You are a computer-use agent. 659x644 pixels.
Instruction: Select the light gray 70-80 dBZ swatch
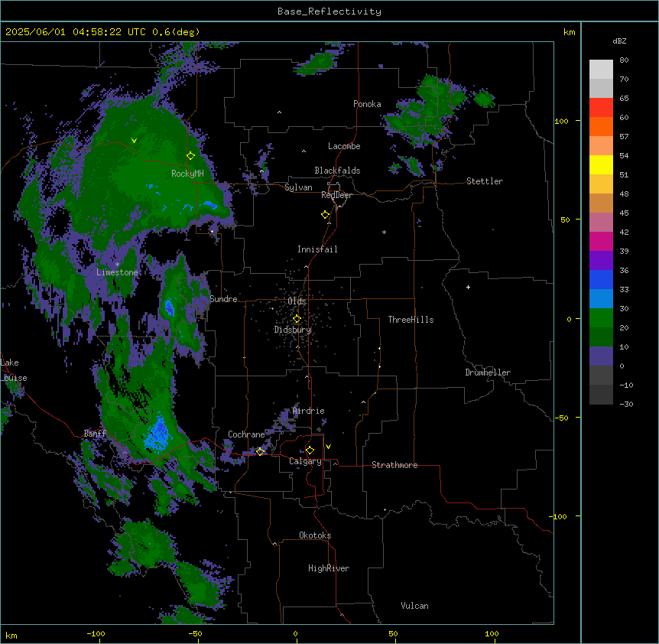(601, 70)
